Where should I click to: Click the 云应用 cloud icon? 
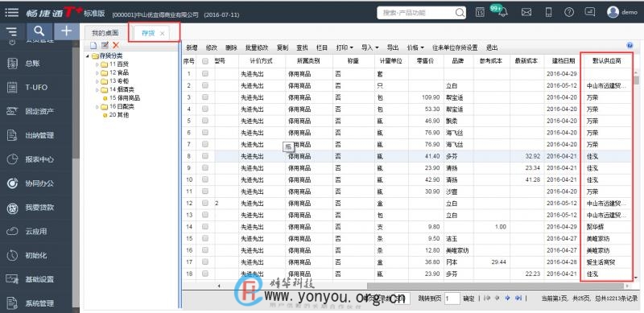tap(12, 231)
